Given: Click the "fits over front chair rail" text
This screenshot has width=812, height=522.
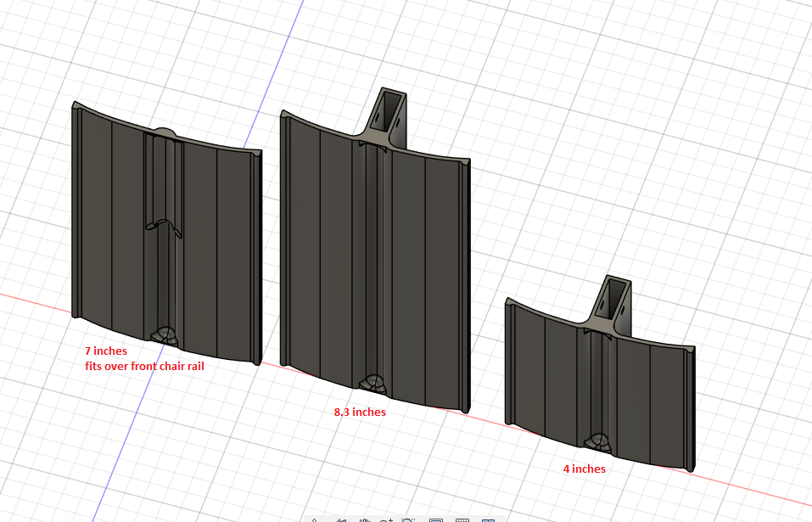Looking at the screenshot, I should tap(144, 366).
